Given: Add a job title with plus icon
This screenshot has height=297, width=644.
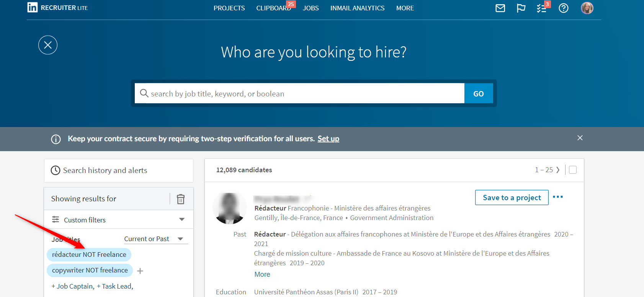Looking at the screenshot, I should pos(140,271).
